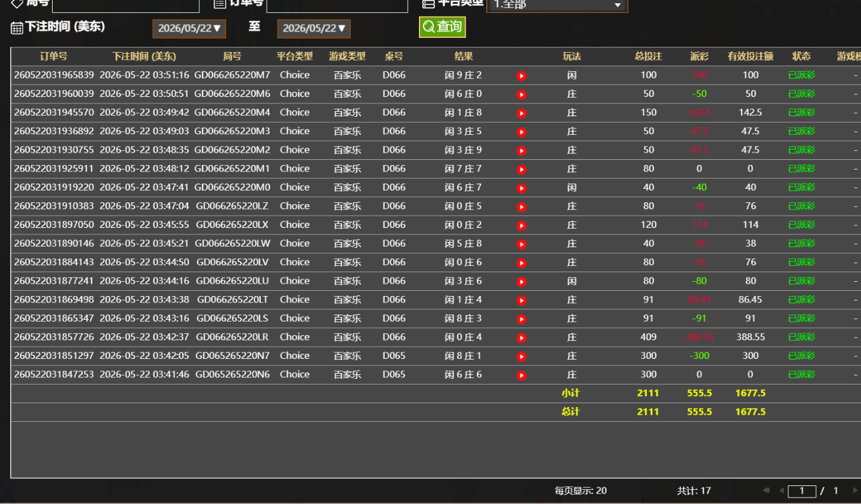The width and height of the screenshot is (861, 504).
Task: Play video replay for round GD066265220LW
Action: (x=522, y=244)
